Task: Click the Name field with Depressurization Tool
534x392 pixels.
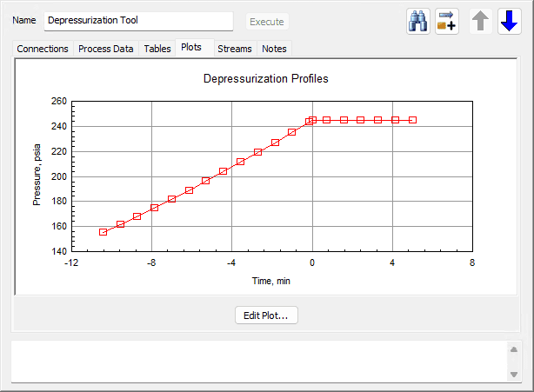Action: [x=138, y=21]
